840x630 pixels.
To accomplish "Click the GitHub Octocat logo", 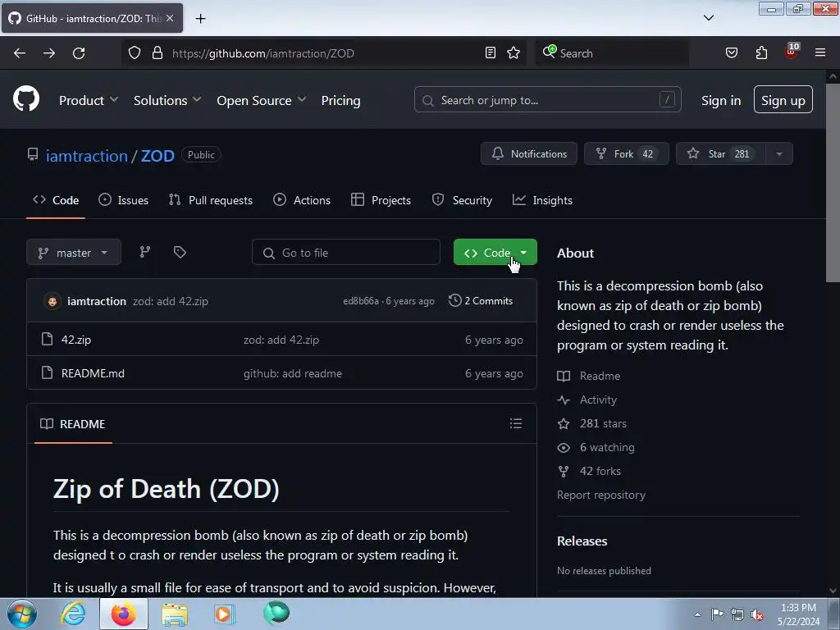I will tap(26, 98).
